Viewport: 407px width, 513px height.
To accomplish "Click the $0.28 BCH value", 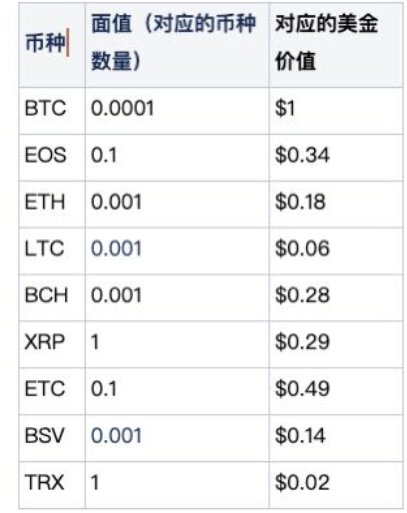I will (302, 295).
